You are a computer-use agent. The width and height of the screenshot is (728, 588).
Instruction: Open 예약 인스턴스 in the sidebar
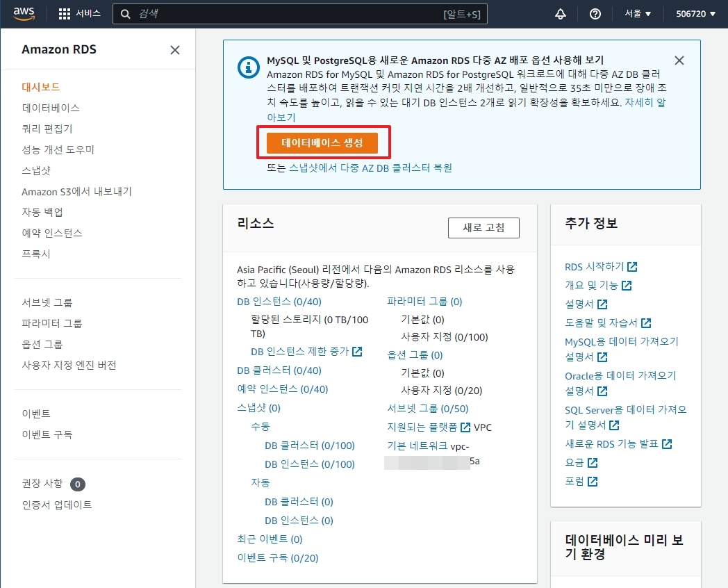pyautogui.click(x=52, y=233)
